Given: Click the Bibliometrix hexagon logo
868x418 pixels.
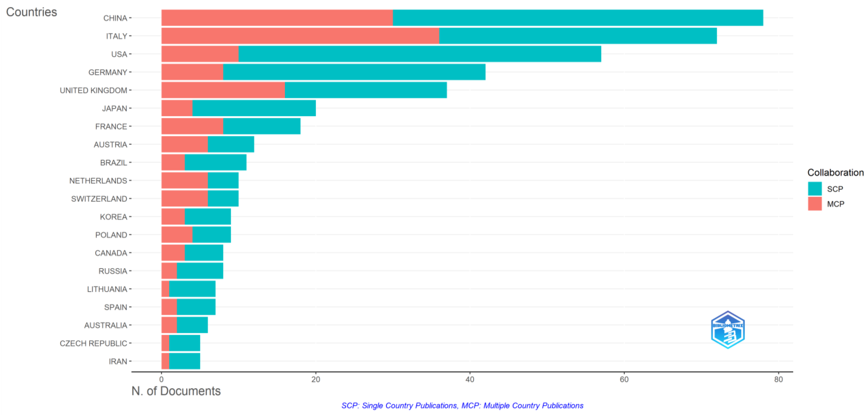Looking at the screenshot, I should tap(728, 330).
